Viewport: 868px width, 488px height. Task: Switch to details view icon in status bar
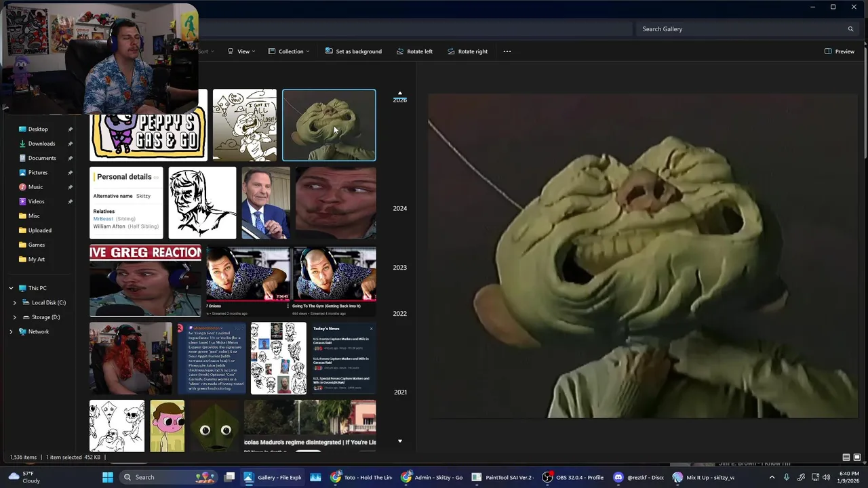pos(846,457)
